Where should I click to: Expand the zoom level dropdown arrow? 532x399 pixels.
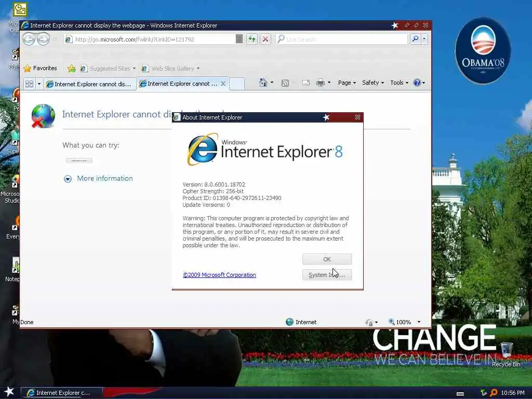419,322
